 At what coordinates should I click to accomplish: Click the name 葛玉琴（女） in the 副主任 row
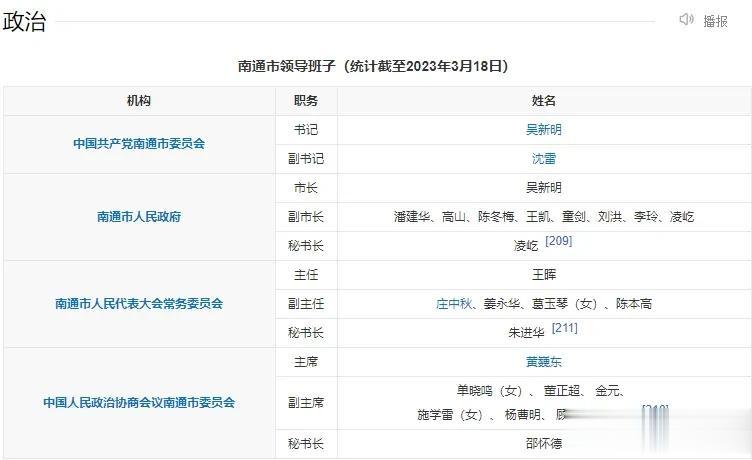coord(564,304)
